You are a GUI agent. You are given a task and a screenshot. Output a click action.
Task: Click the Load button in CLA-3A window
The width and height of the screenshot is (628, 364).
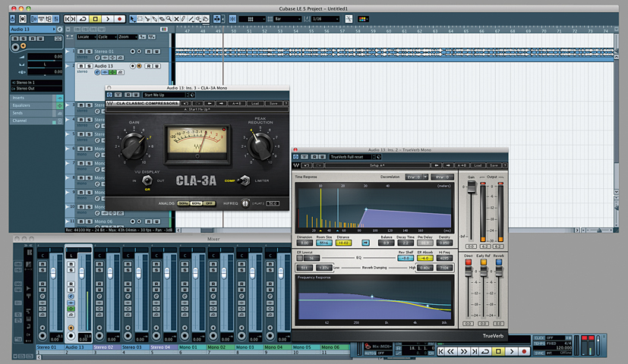(255, 104)
